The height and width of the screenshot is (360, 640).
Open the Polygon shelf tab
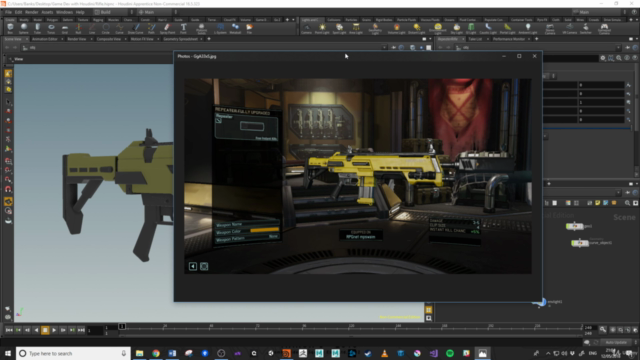tap(52, 20)
